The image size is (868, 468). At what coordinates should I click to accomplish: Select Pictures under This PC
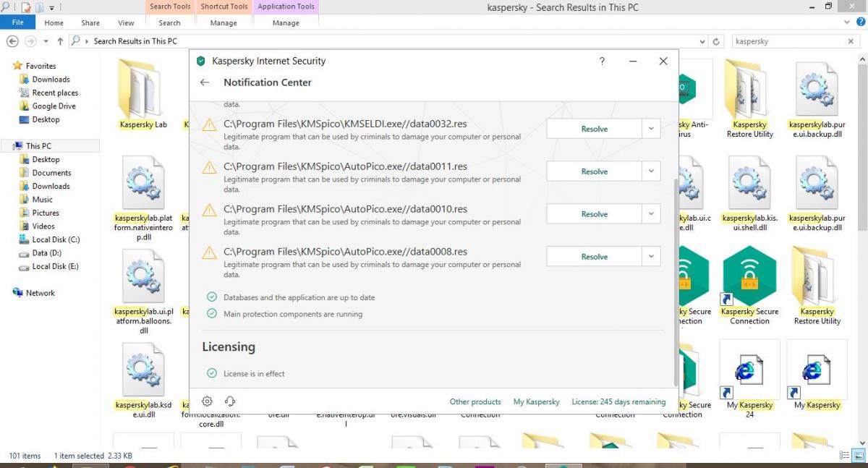click(x=46, y=213)
